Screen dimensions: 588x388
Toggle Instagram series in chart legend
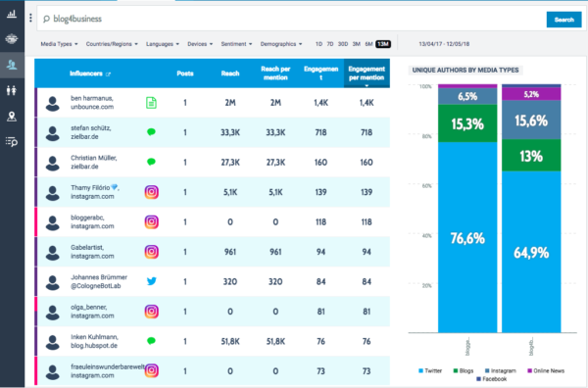(x=501, y=370)
